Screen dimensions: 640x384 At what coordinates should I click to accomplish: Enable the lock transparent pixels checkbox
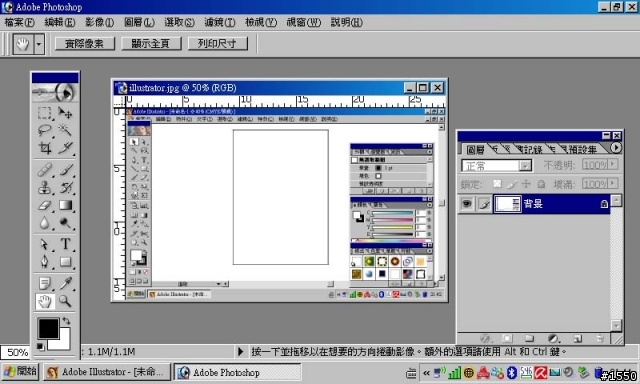coord(497,184)
